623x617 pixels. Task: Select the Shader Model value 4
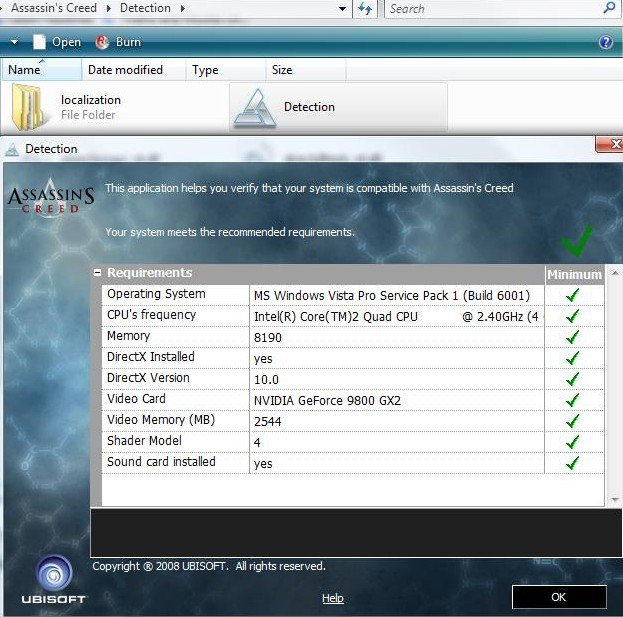tap(257, 443)
